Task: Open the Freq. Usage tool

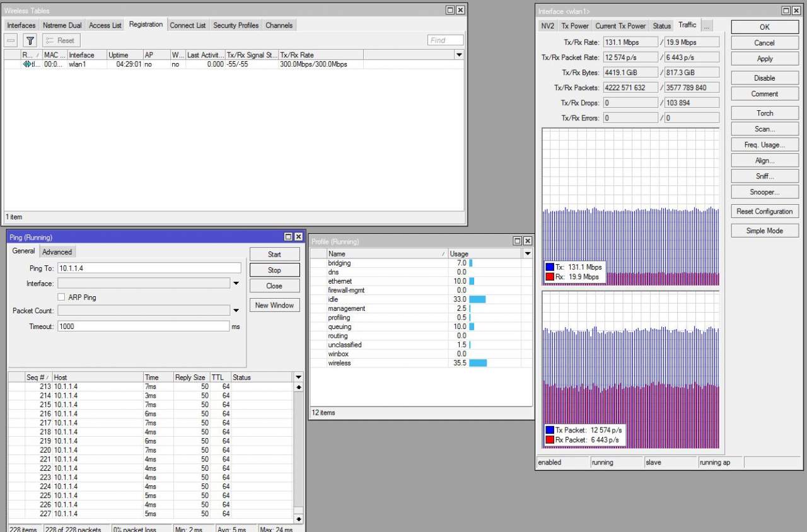Action: coord(765,145)
